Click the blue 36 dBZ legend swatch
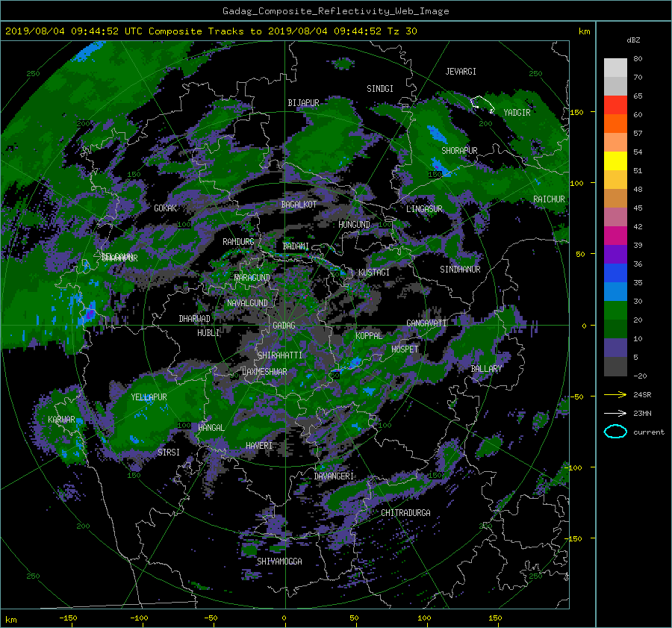The image size is (672, 628). tap(615, 273)
